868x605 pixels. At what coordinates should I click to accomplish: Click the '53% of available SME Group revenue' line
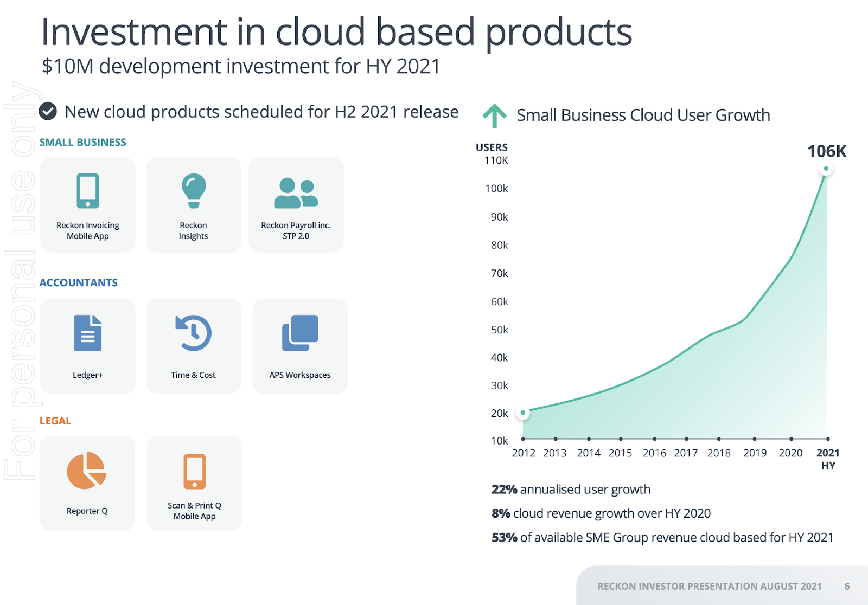[662, 537]
